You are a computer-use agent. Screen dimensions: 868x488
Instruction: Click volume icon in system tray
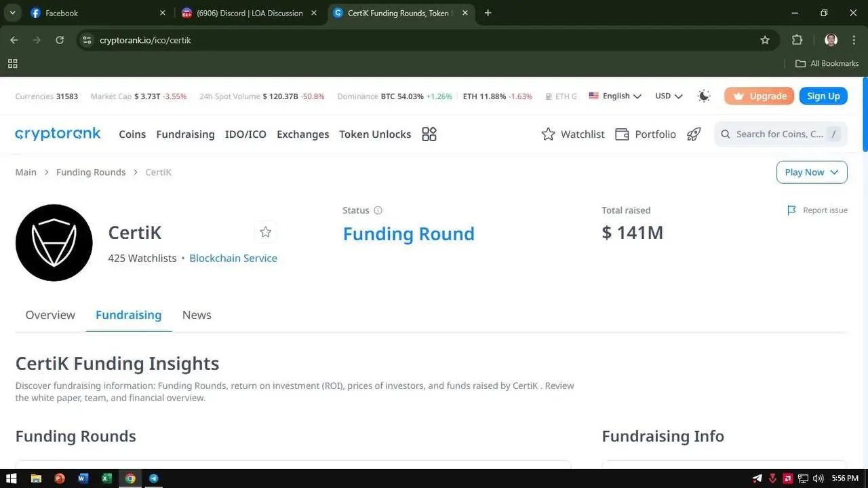(818, 478)
